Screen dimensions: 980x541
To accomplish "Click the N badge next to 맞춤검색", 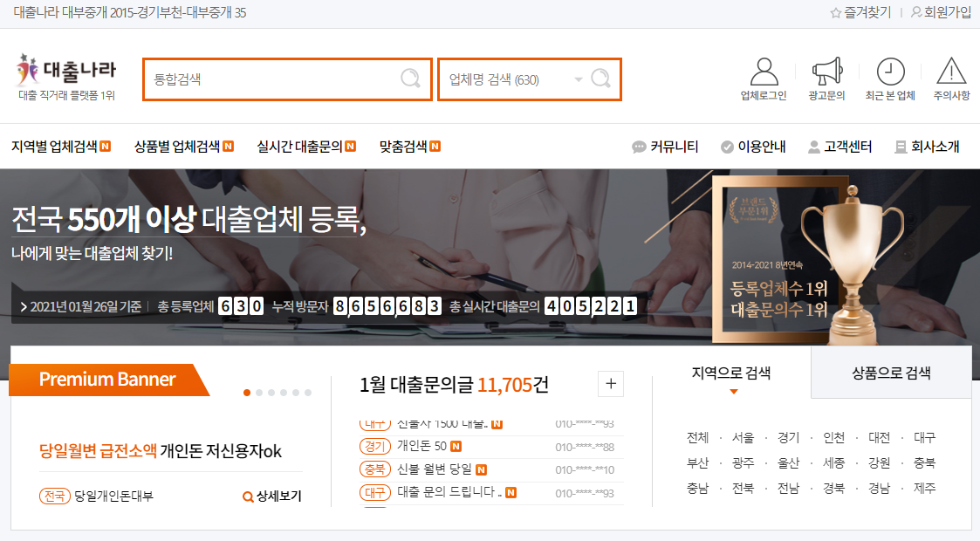I will click(435, 147).
